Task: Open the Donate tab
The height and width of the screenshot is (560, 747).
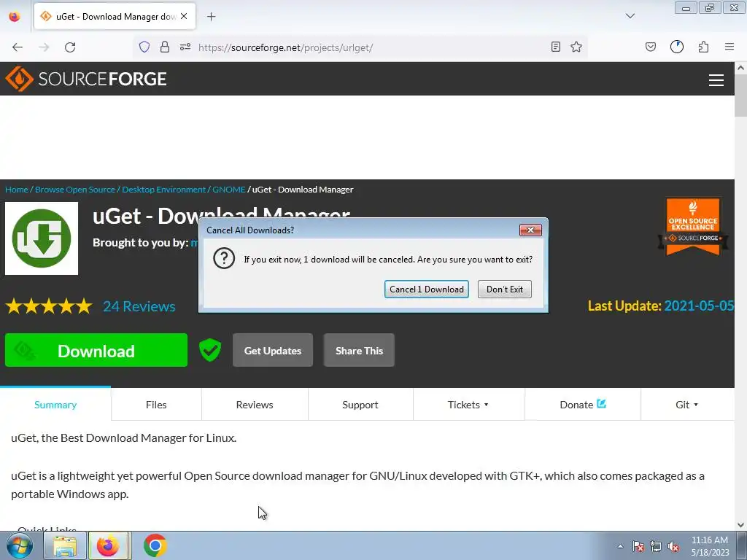Action: [x=583, y=404]
